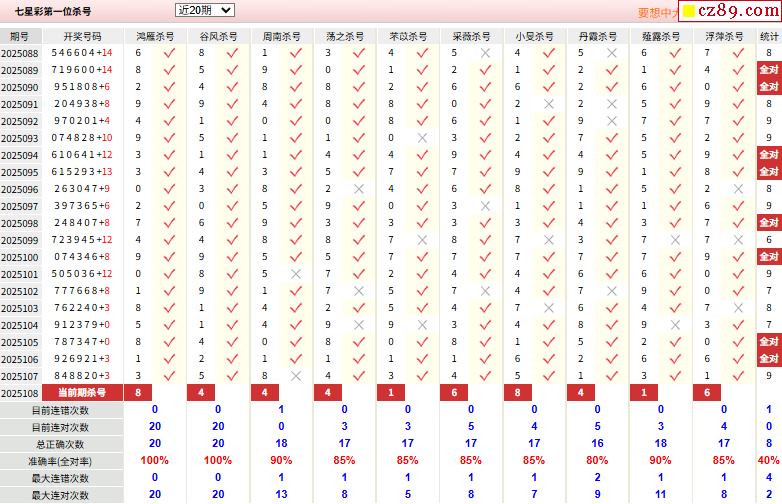The width and height of the screenshot is (782, 504).
Task: Click the 全对 badge in row 2025100
Action: click(x=769, y=257)
